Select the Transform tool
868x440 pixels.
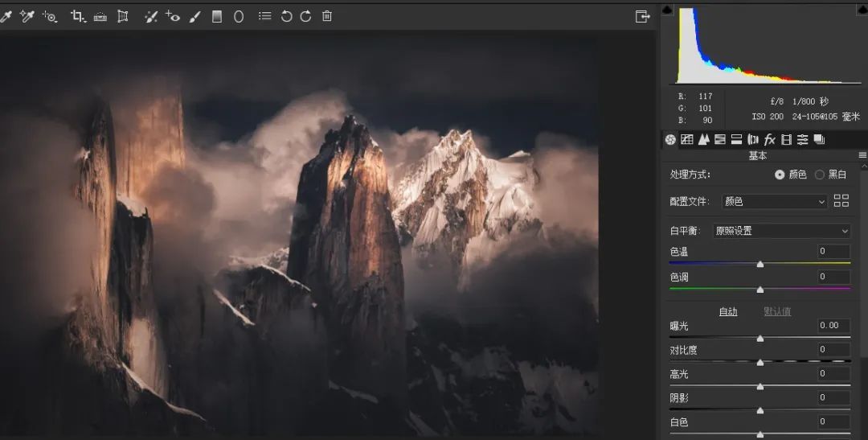point(123,17)
